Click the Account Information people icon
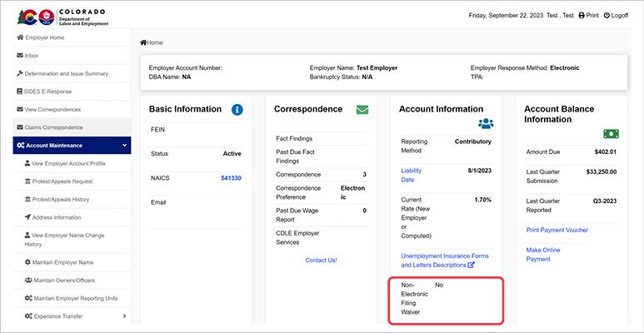The height and width of the screenshot is (333, 644). 487,123
